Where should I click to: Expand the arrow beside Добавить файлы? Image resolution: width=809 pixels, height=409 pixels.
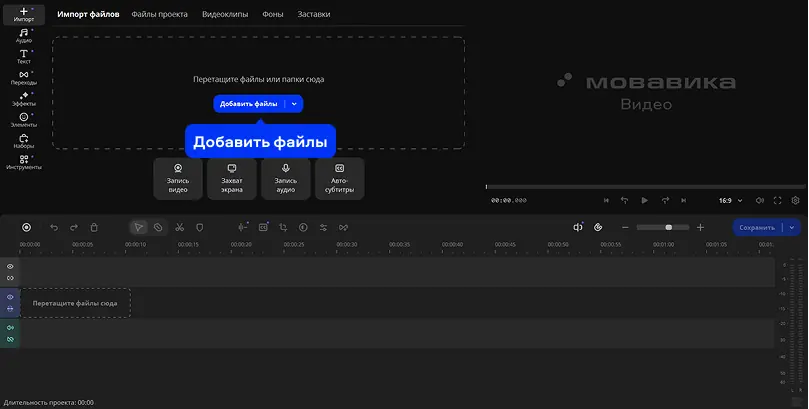(294, 104)
